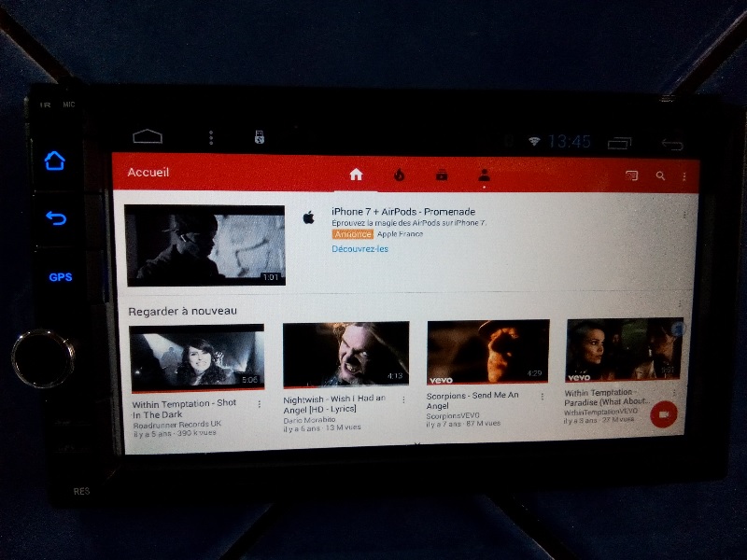Tap the 13:45 clock in status bar
This screenshot has height=560, width=747.
[570, 142]
